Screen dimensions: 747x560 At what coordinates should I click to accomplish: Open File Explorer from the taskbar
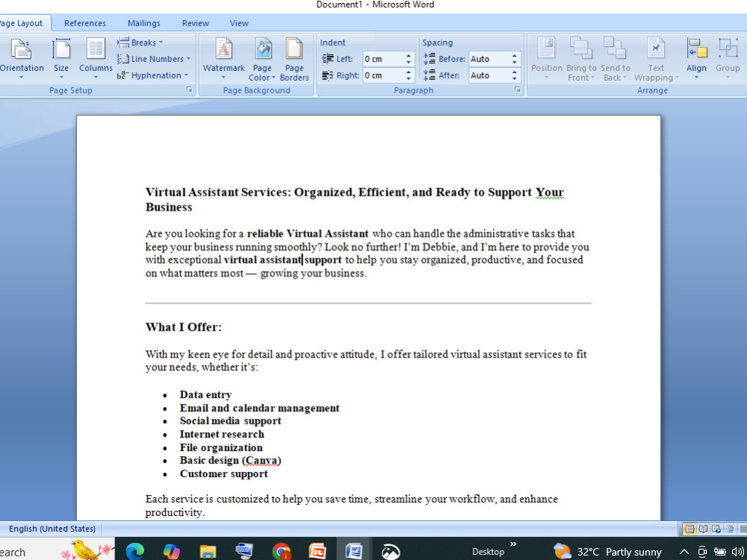[x=208, y=551]
